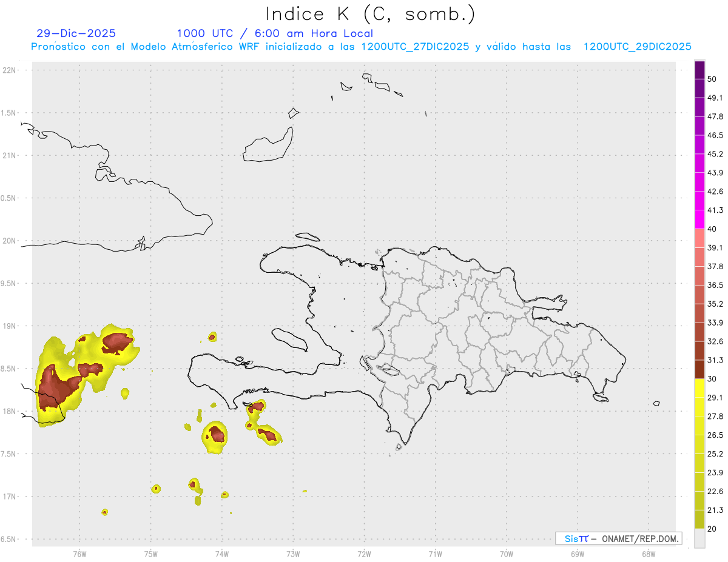Screen dimensions: 728x562
Task: Click the "75W" longitude label
Action: (151, 554)
